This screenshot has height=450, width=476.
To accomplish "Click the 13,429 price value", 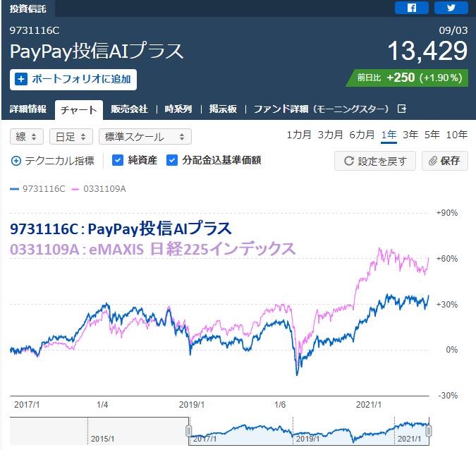I will pyautogui.click(x=427, y=51).
